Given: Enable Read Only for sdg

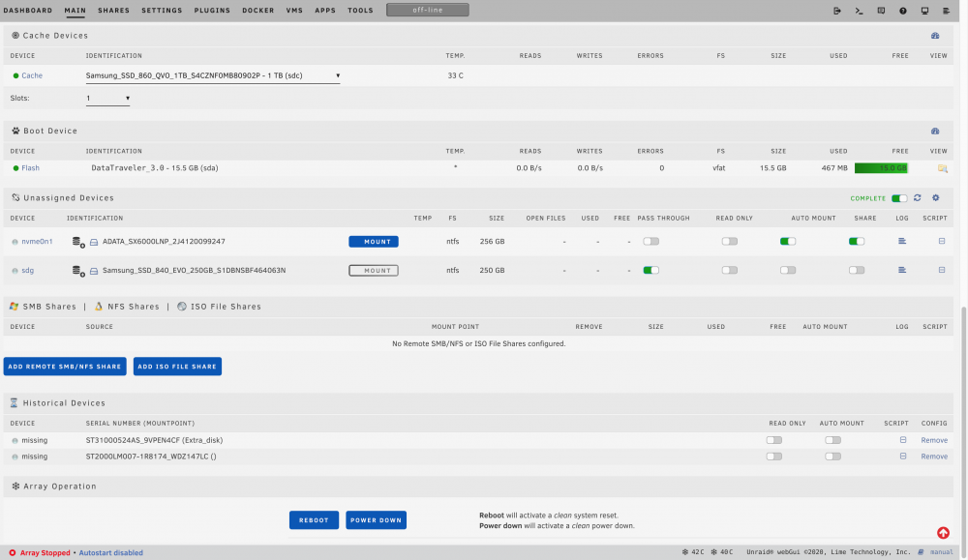Looking at the screenshot, I should coord(729,270).
